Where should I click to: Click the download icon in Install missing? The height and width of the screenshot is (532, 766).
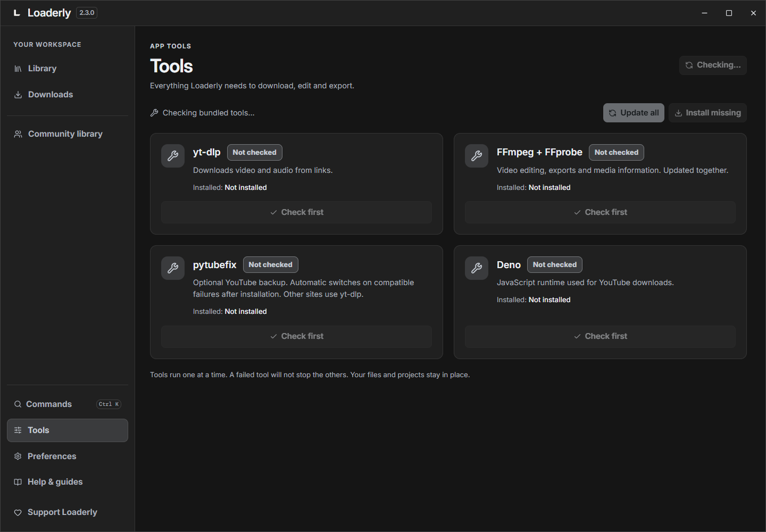[678, 113]
